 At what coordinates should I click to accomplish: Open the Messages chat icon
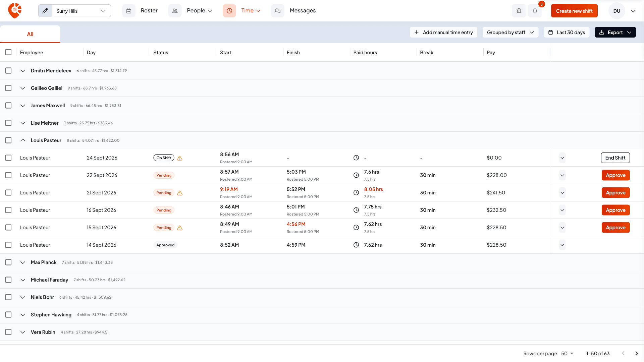(278, 11)
